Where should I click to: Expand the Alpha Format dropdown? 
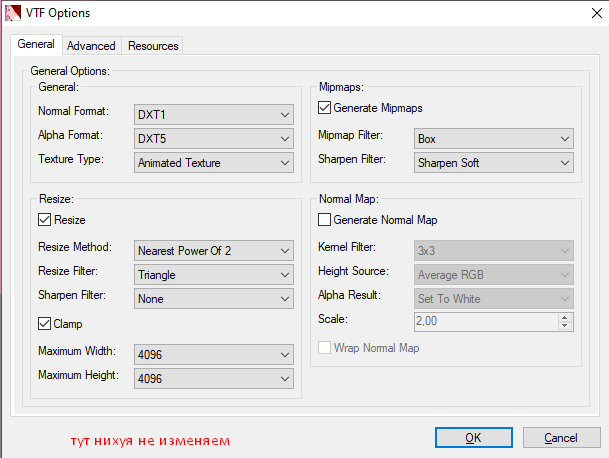point(213,138)
